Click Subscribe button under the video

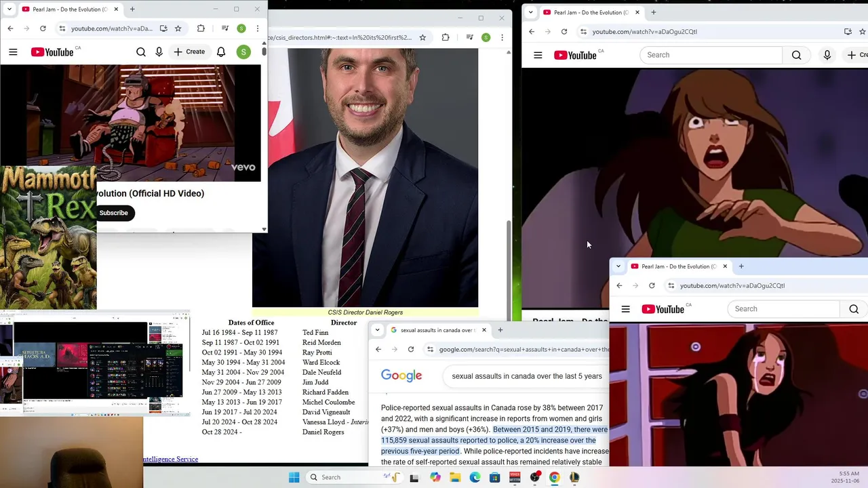(x=113, y=213)
